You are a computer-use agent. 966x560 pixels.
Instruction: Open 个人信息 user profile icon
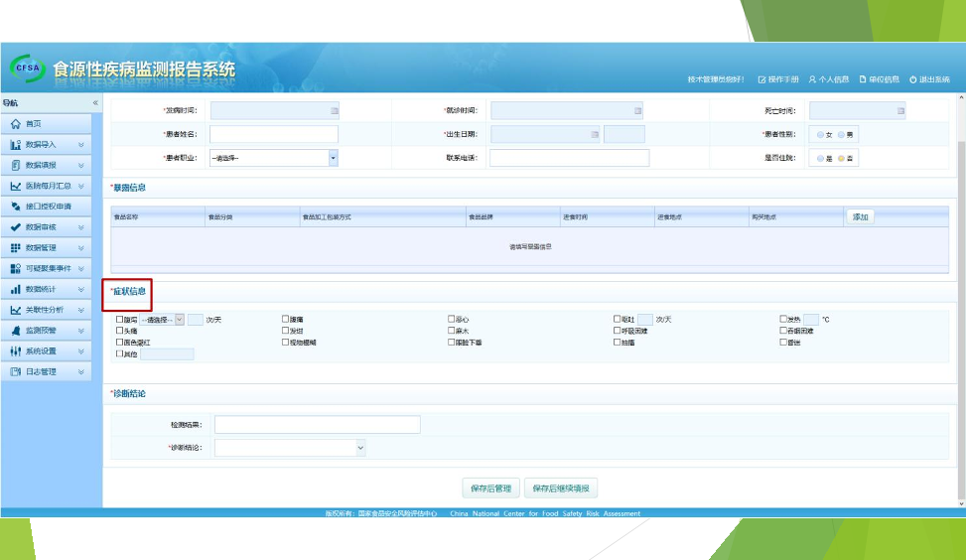(812, 79)
